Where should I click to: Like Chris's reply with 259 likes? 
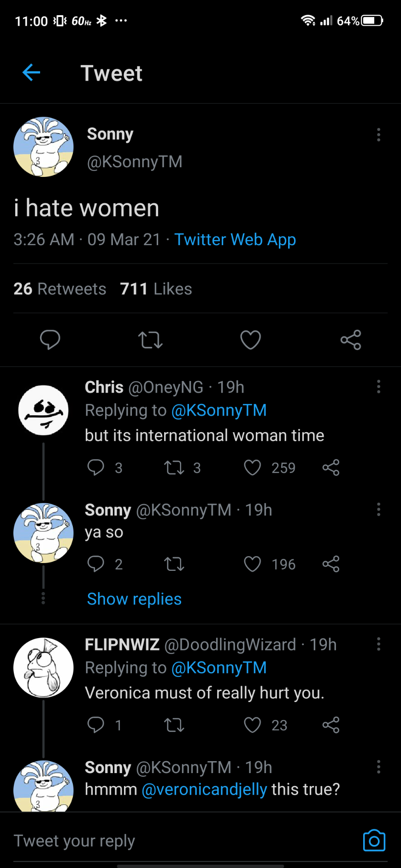(253, 468)
